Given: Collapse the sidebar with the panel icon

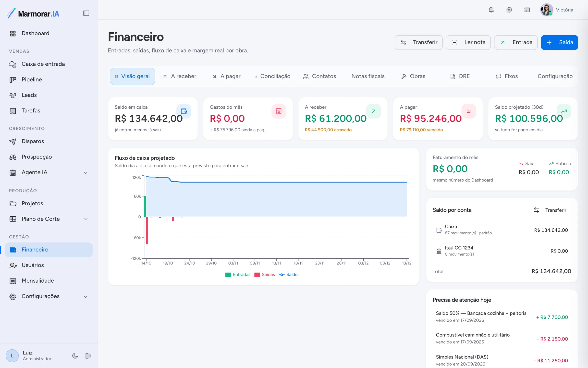Looking at the screenshot, I should pos(86,13).
